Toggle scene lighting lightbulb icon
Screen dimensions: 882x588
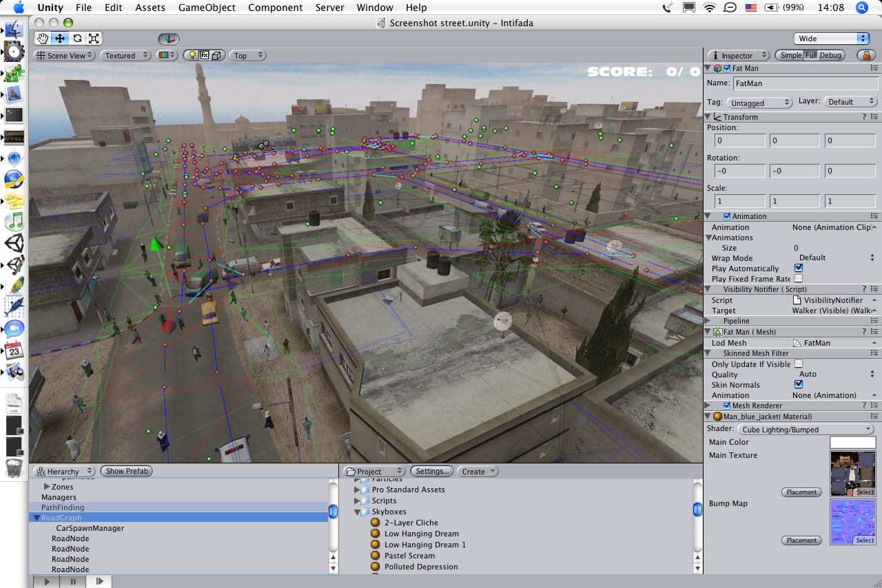pyautogui.click(x=193, y=56)
